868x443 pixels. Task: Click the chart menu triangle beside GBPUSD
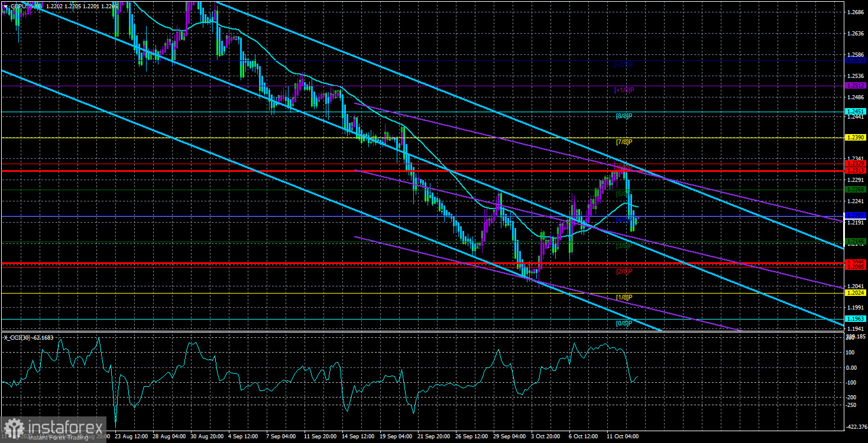pos(6,6)
